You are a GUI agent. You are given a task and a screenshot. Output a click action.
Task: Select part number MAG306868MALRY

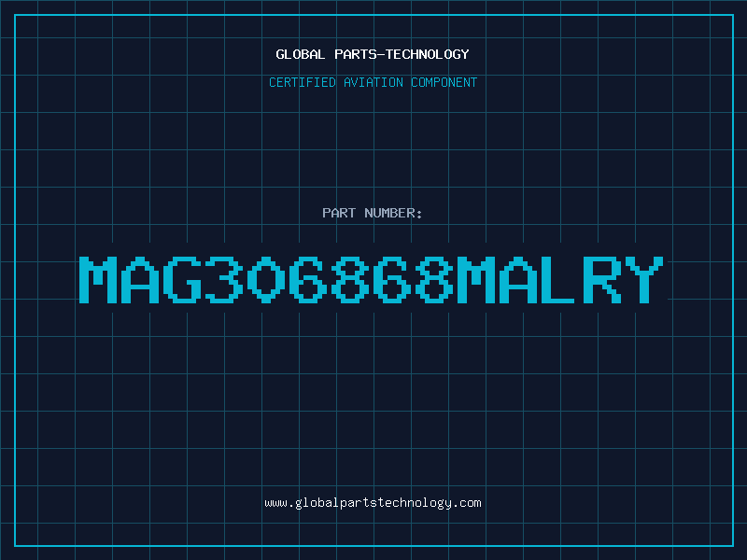tap(371, 279)
